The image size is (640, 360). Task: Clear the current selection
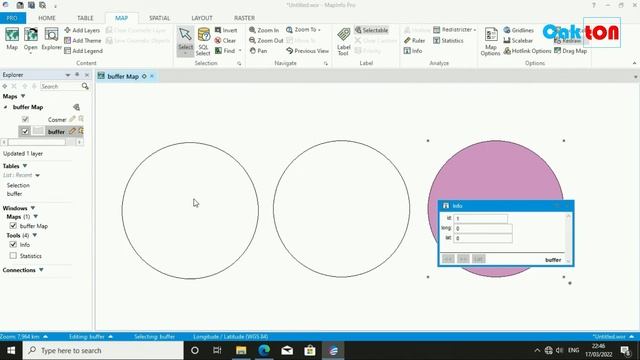click(225, 40)
